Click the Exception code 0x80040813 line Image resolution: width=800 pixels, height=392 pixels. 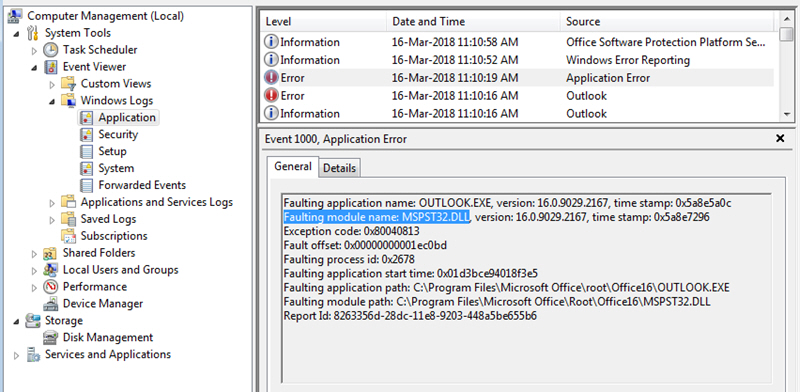coord(352,231)
